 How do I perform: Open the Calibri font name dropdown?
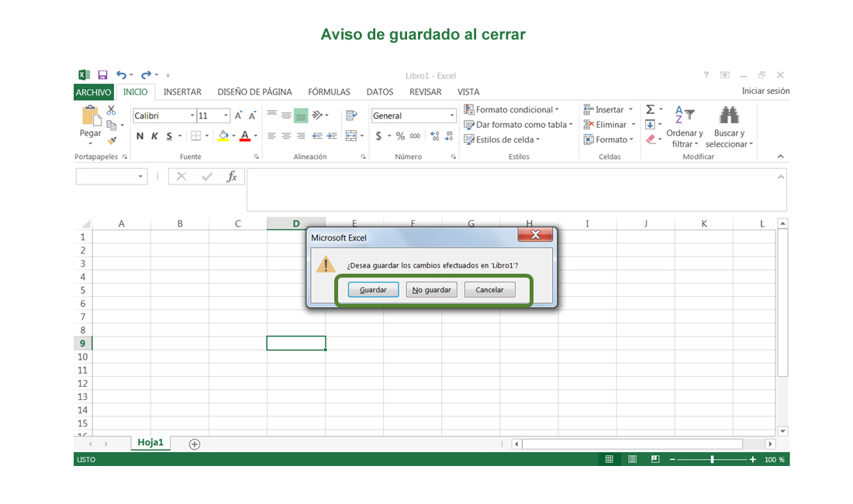coord(192,116)
